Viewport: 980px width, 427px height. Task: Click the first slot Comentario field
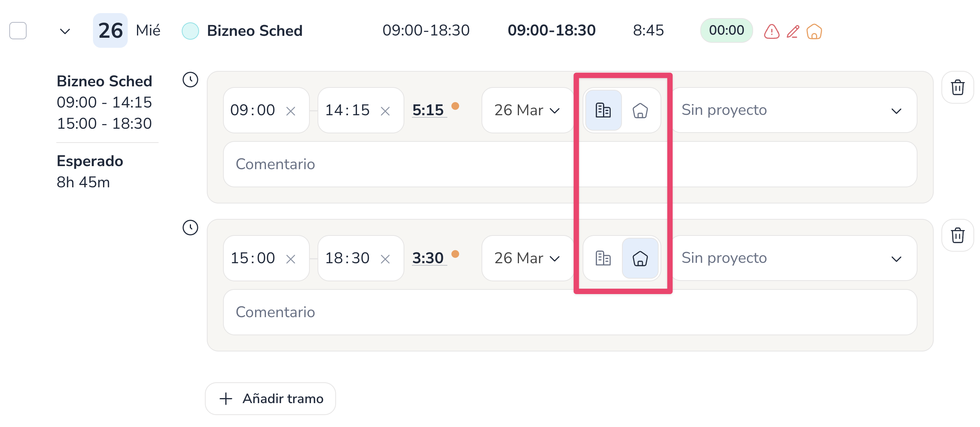coord(397,165)
